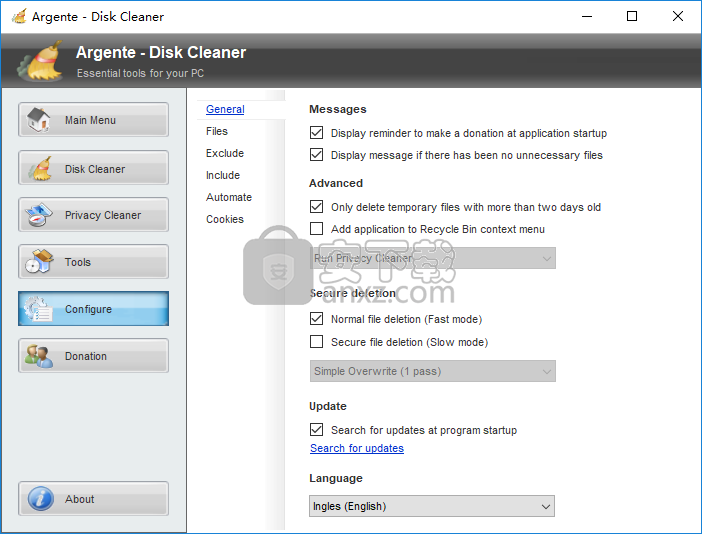Expand the Run Privacy Cleaner dropdown

coord(432,258)
